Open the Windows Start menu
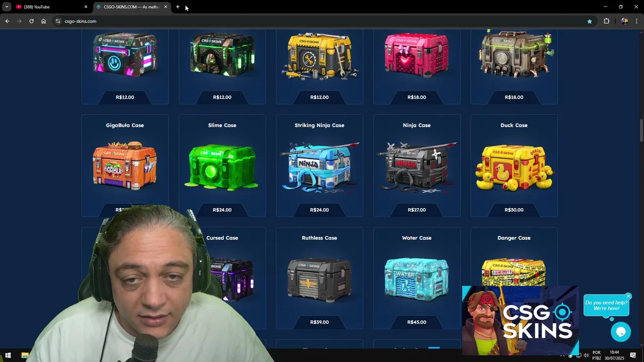 (8, 355)
